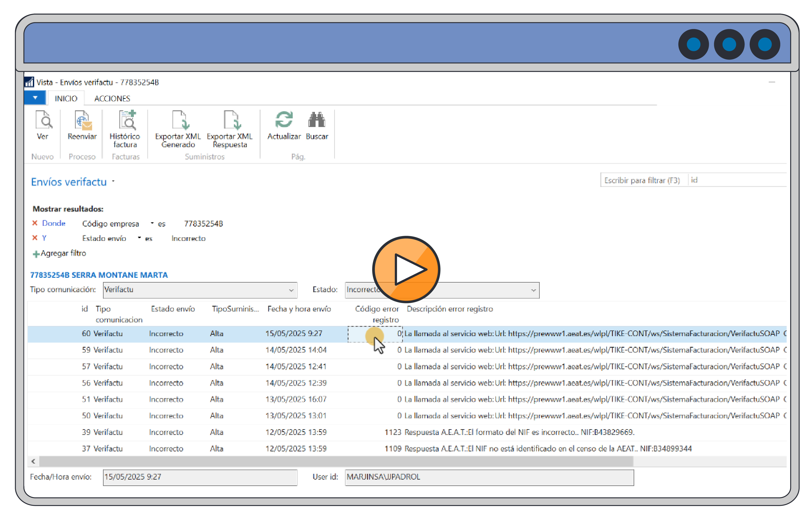Screen dimensions: 812x516
Task: Click the horizontal scrollbar left arrow
Action: coord(33,461)
